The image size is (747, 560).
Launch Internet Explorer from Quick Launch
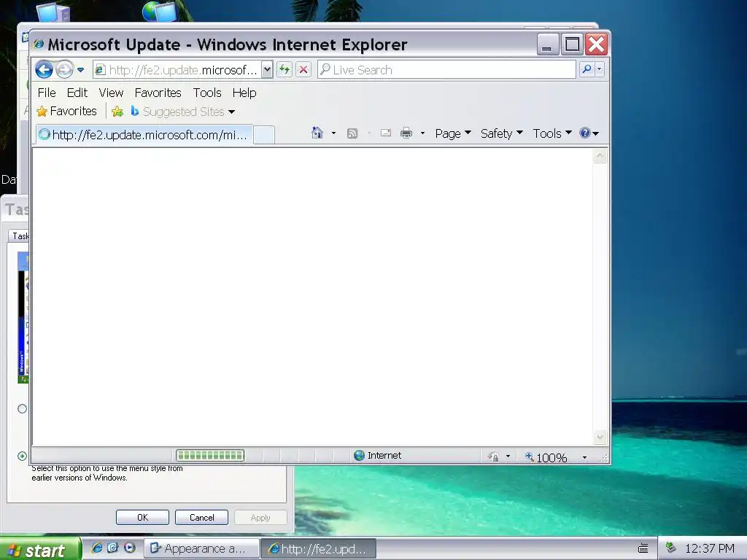click(97, 548)
